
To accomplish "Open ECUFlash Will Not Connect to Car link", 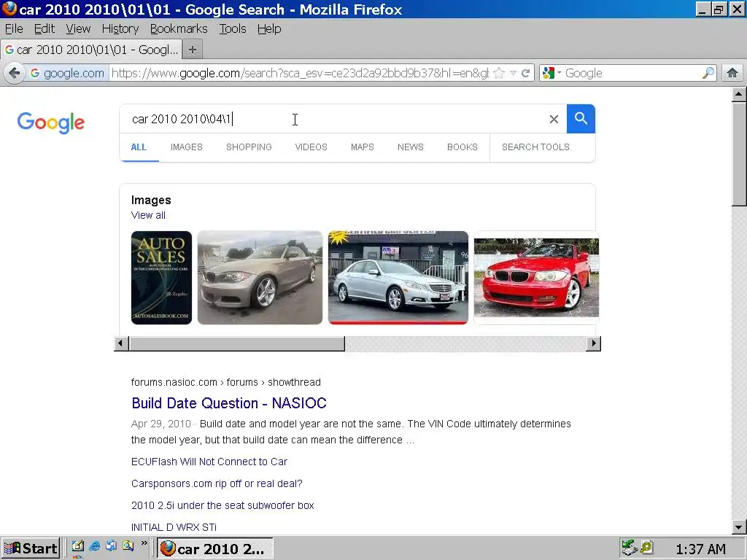I will click(209, 462).
